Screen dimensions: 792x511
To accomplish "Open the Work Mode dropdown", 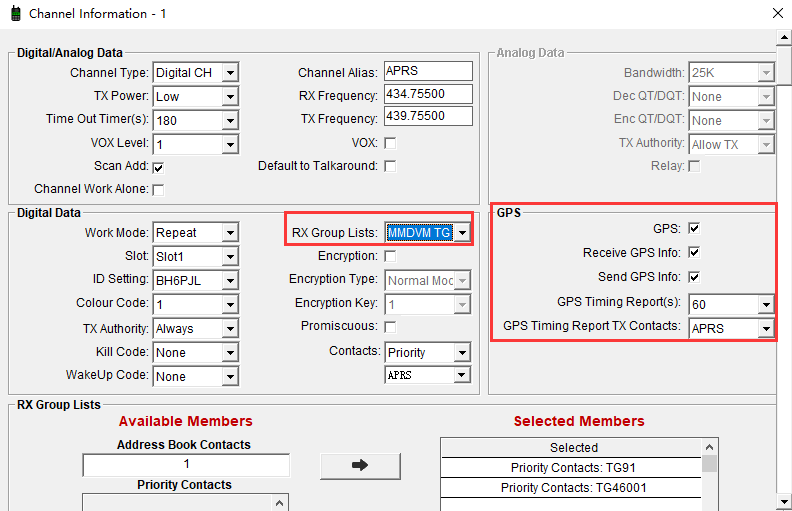I will click(230, 233).
